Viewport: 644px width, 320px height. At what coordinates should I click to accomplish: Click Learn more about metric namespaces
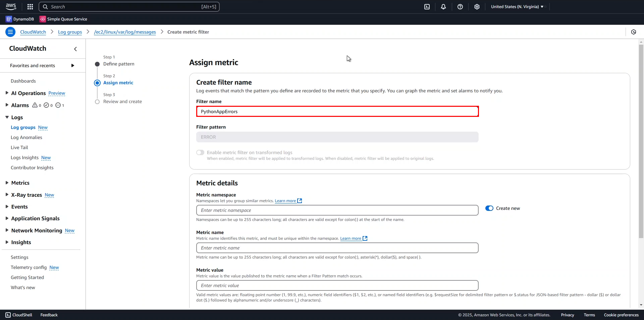286,201
